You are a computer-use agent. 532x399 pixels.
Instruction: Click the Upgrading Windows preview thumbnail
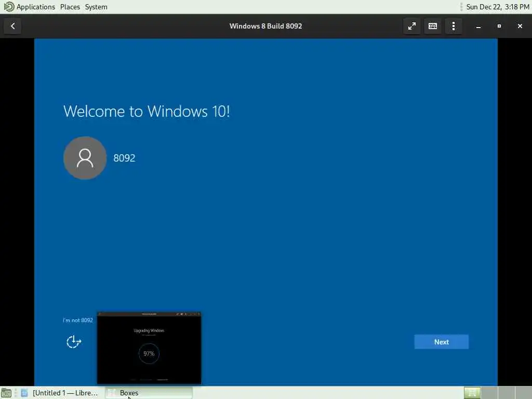[149, 348]
